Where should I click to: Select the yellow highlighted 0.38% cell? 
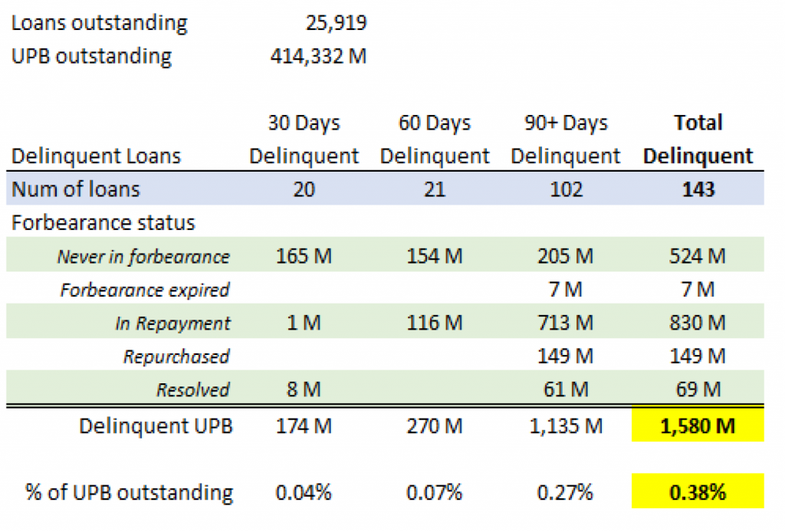pos(698,492)
